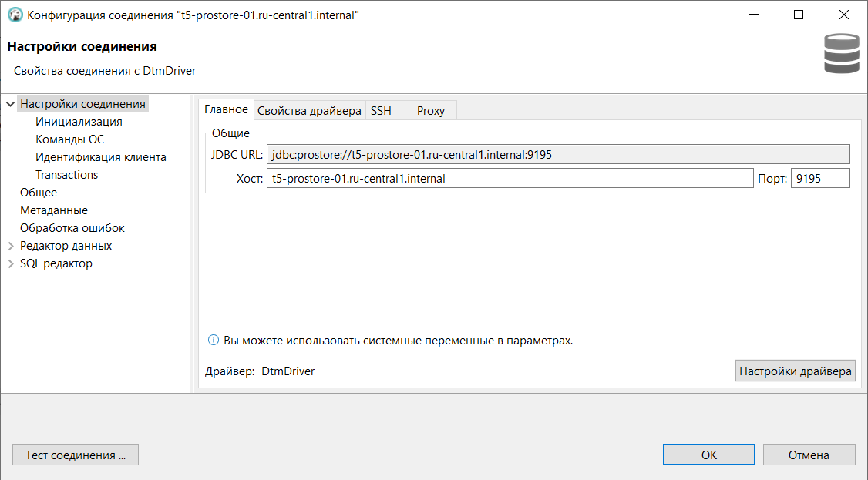Open the Proxy tab
Image resolution: width=868 pixels, height=480 pixels.
coord(431,111)
